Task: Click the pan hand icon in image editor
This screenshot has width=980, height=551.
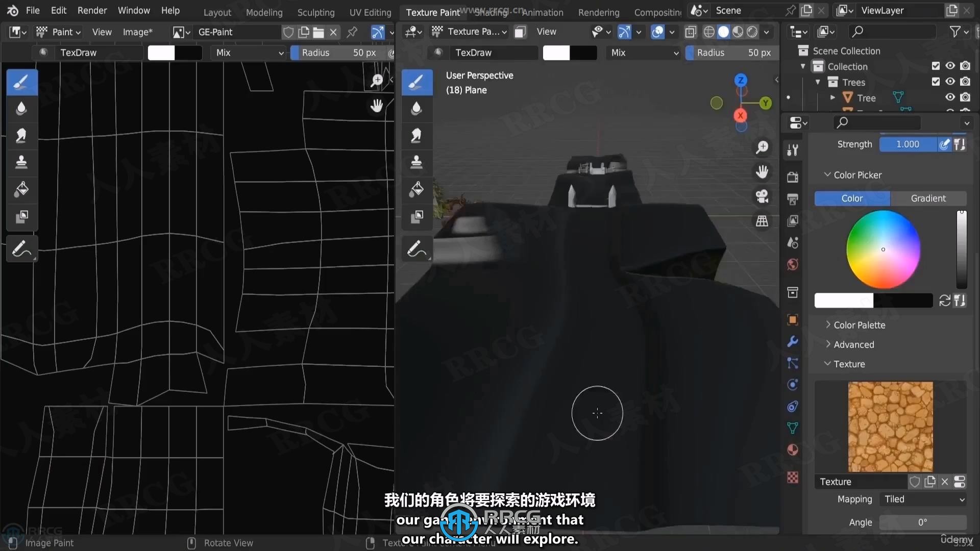Action: 377,106
